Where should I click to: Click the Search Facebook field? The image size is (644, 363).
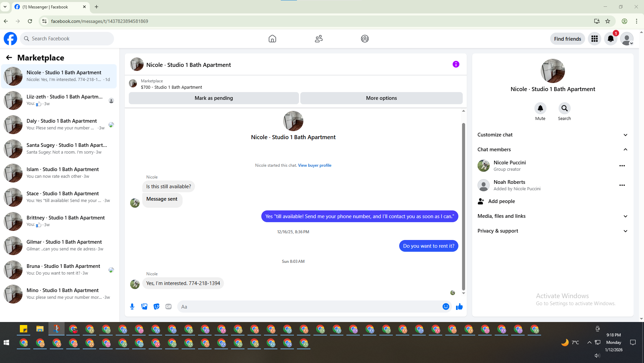click(x=67, y=39)
